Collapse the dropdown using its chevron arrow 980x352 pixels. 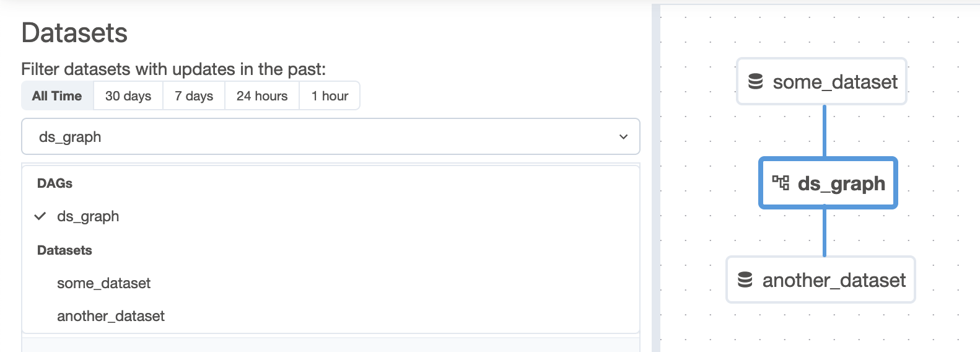click(x=623, y=137)
